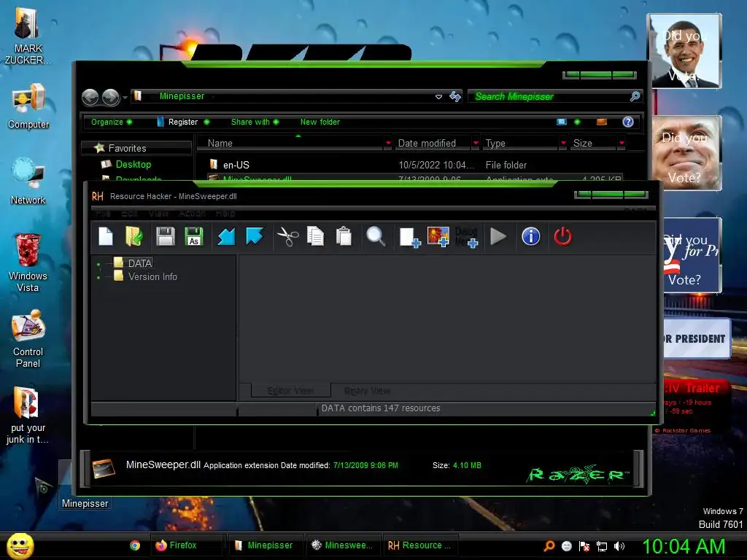Click the Dialog Menu add icon
This screenshot has height=560, width=747.
466,237
